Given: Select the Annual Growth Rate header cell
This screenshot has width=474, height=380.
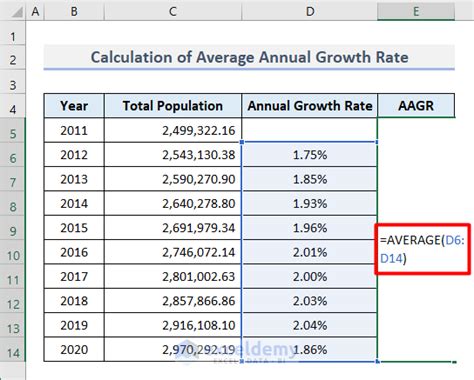Looking at the screenshot, I should 310,106.
